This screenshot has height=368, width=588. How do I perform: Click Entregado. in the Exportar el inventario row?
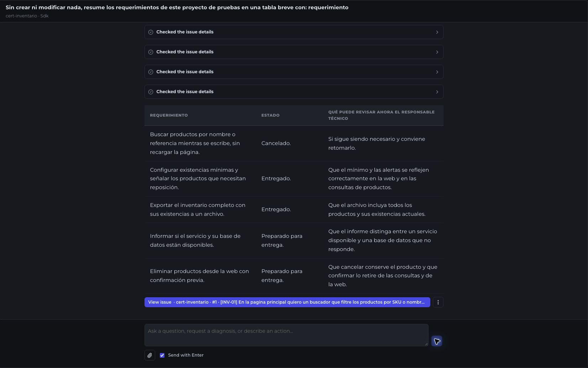point(276,209)
